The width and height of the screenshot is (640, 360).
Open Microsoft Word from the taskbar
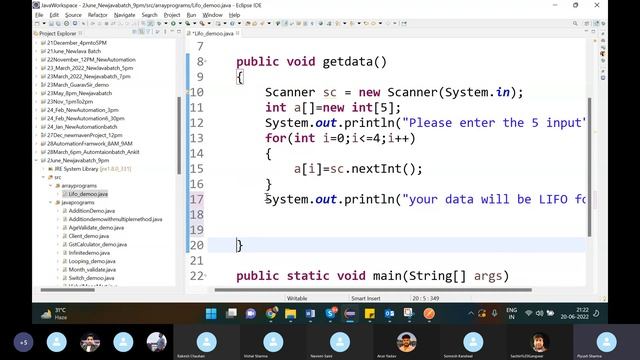(310, 313)
